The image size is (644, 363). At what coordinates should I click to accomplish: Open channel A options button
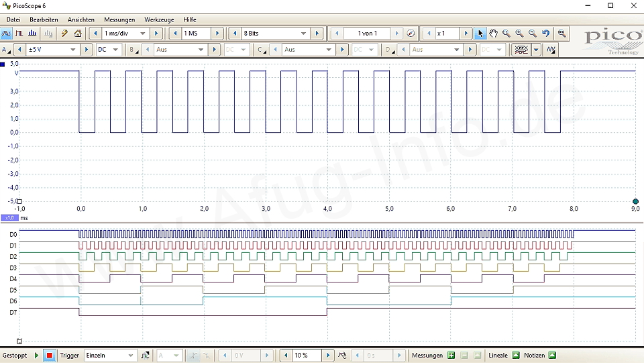pos(6,50)
